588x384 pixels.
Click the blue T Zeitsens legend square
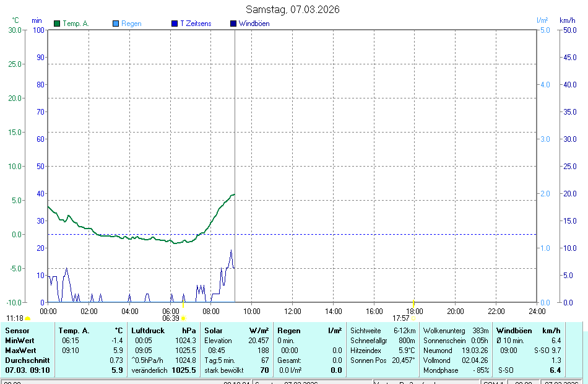(174, 24)
